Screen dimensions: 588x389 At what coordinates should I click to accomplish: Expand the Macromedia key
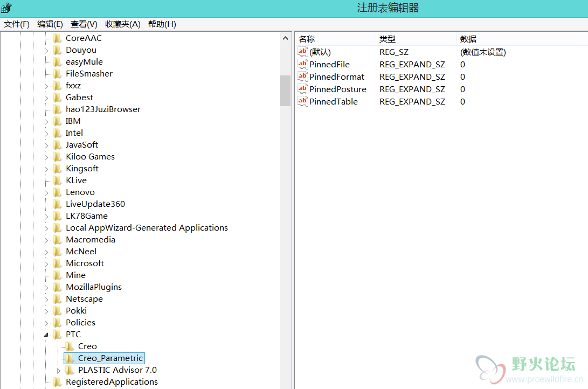pos(46,240)
